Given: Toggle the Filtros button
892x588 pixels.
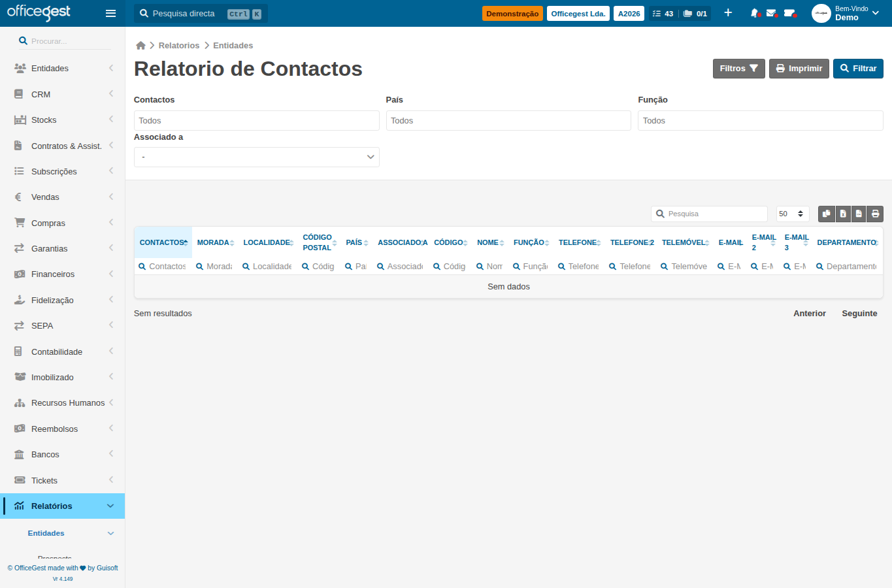Looking at the screenshot, I should [738, 69].
